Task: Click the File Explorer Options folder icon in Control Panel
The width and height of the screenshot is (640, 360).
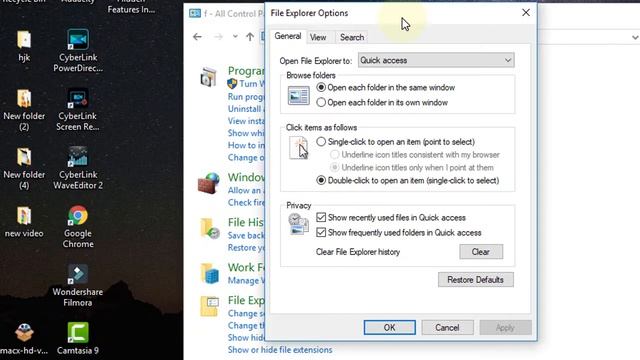Action: (209, 306)
